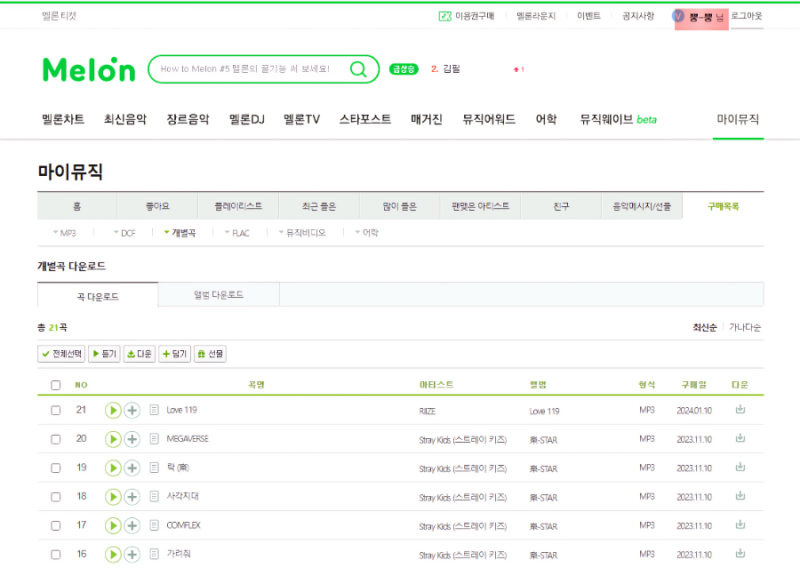The width and height of the screenshot is (800, 568).
Task: Click the 전체선택 button
Action: click(61, 354)
